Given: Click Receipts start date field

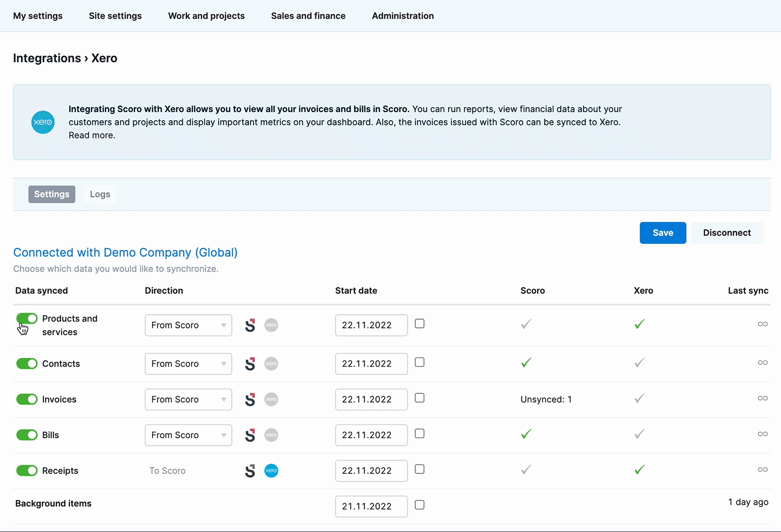Looking at the screenshot, I should (372, 470).
